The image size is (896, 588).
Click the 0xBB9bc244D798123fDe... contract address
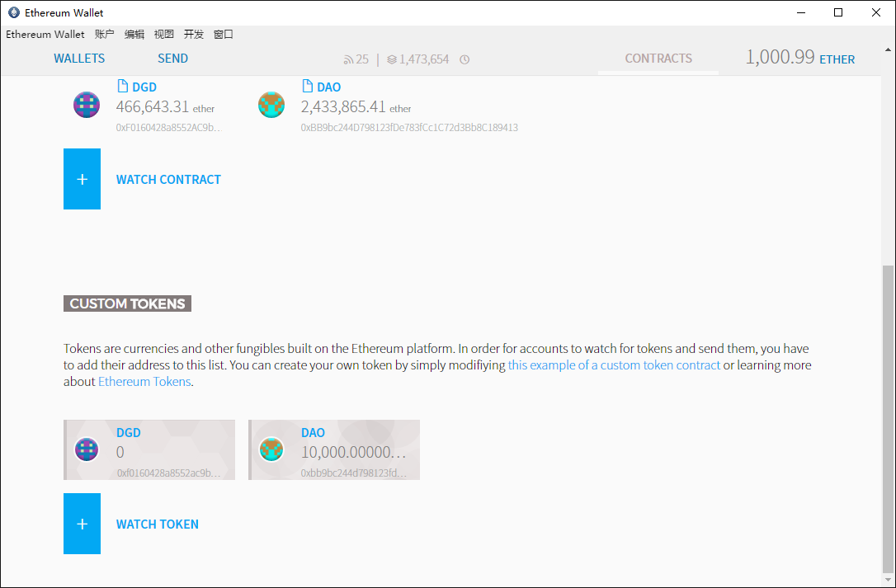[410, 128]
